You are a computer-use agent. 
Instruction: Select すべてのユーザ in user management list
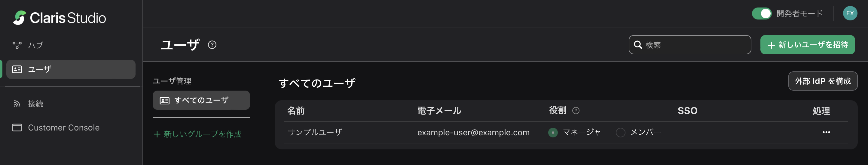coord(201,100)
